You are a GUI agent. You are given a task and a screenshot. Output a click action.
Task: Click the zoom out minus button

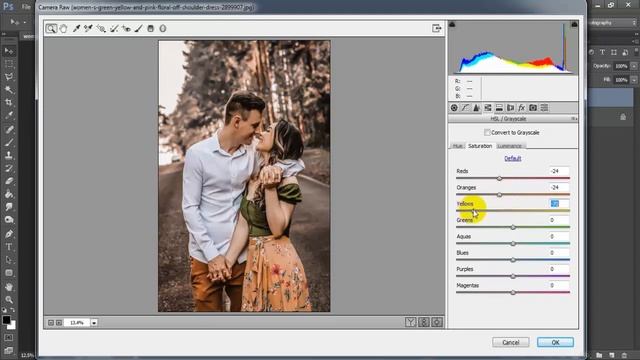[x=51, y=323]
